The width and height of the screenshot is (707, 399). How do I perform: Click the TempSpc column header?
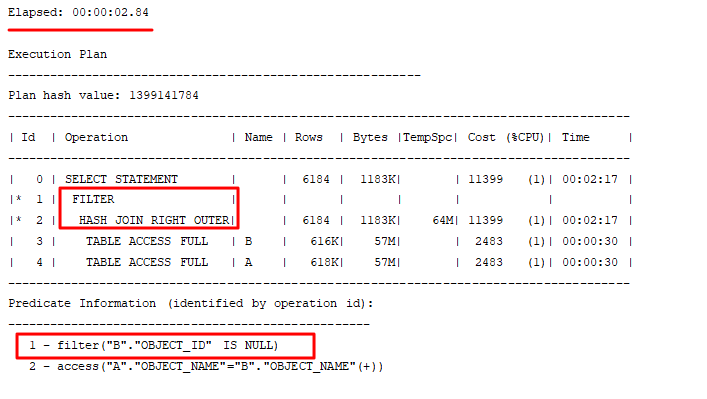tap(427, 137)
